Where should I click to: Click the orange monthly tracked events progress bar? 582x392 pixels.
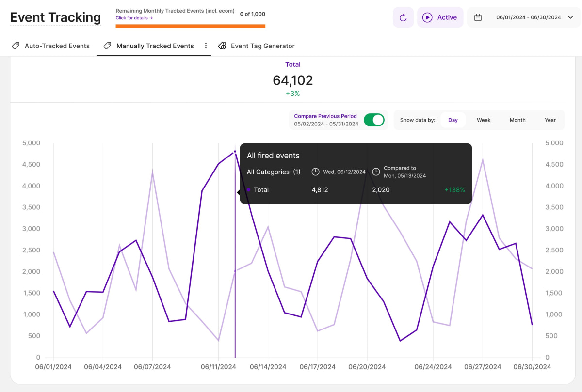(x=190, y=26)
